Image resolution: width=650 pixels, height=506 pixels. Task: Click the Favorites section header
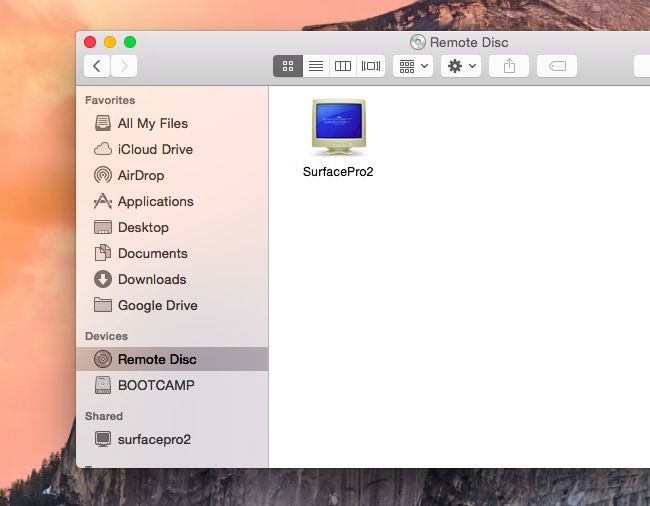(110, 100)
